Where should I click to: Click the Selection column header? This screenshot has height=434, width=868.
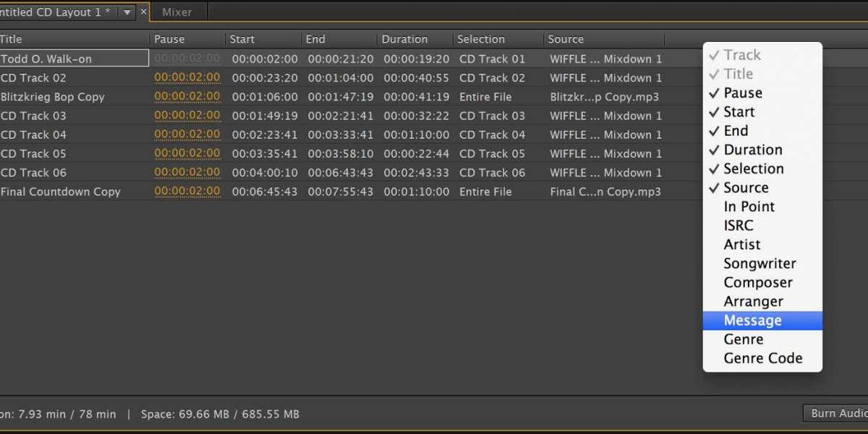point(481,39)
